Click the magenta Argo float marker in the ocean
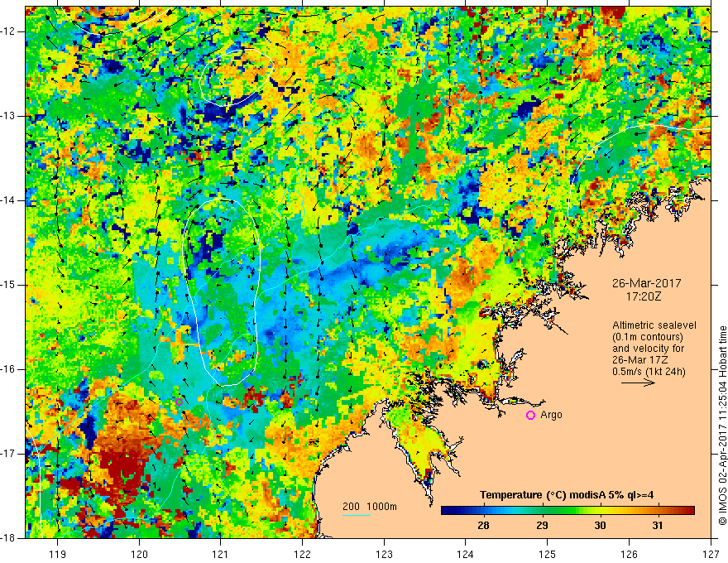 [x=180, y=402]
